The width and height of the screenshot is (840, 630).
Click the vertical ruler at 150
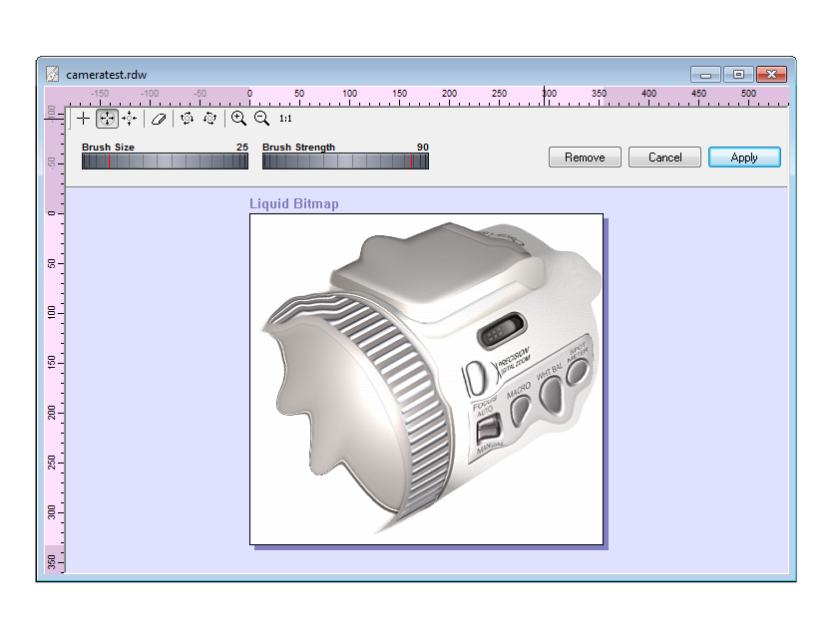54,363
